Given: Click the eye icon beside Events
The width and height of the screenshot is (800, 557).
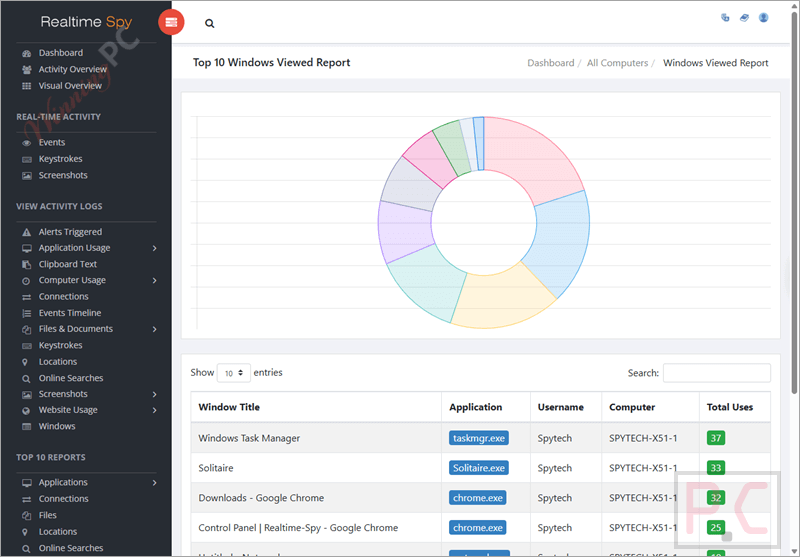Looking at the screenshot, I should click(27, 143).
